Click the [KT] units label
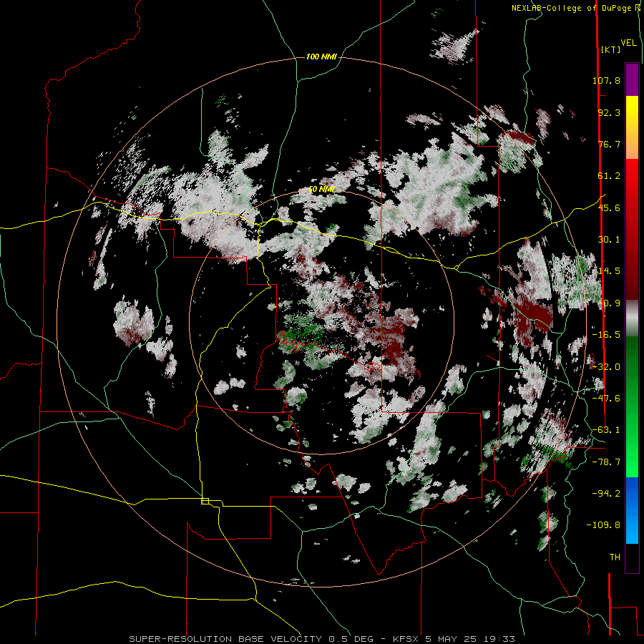 click(611, 49)
